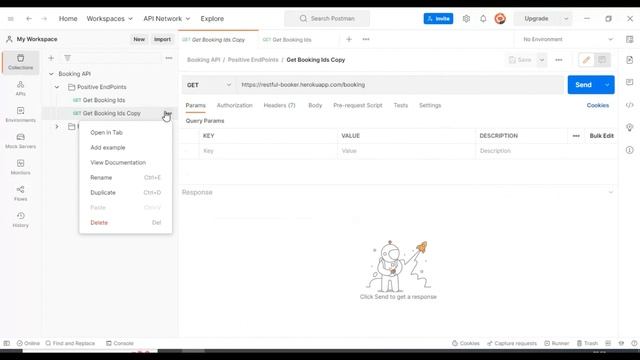The width and height of the screenshot is (640, 360).
Task: Go back with the left arrow
Action: tap(29, 19)
